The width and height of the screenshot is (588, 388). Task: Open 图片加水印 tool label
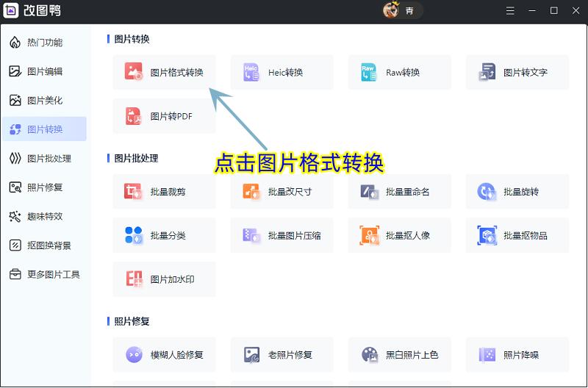tap(172, 279)
